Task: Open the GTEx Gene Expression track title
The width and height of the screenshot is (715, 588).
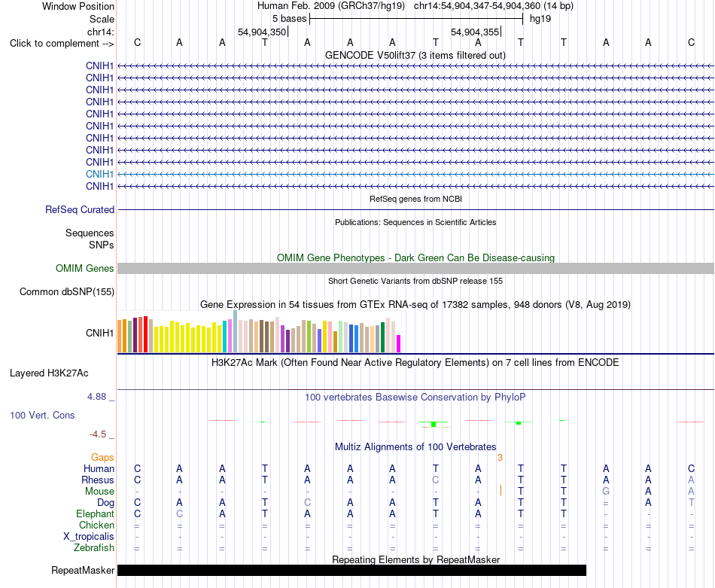Action: (415, 305)
